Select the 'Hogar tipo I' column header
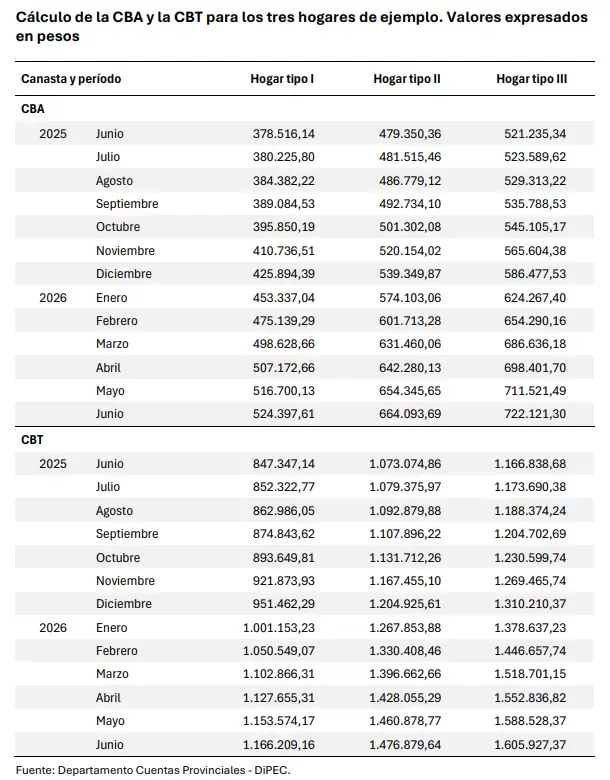The width and height of the screenshot is (610, 780). [282, 79]
